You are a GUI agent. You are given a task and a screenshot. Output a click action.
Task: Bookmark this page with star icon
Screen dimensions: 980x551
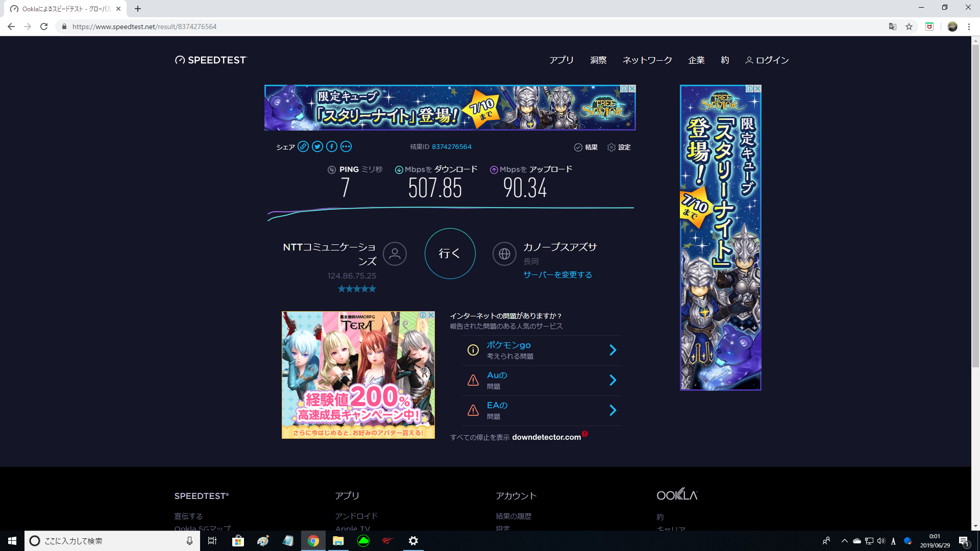point(909,27)
